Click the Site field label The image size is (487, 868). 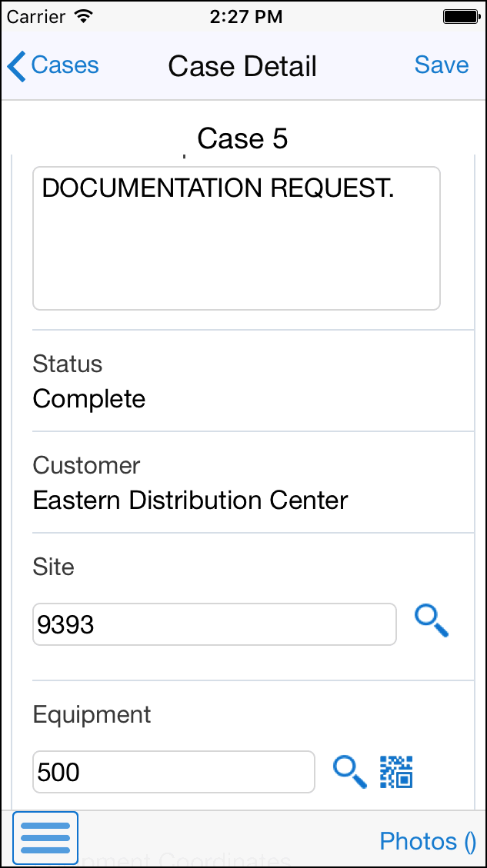coord(54,567)
